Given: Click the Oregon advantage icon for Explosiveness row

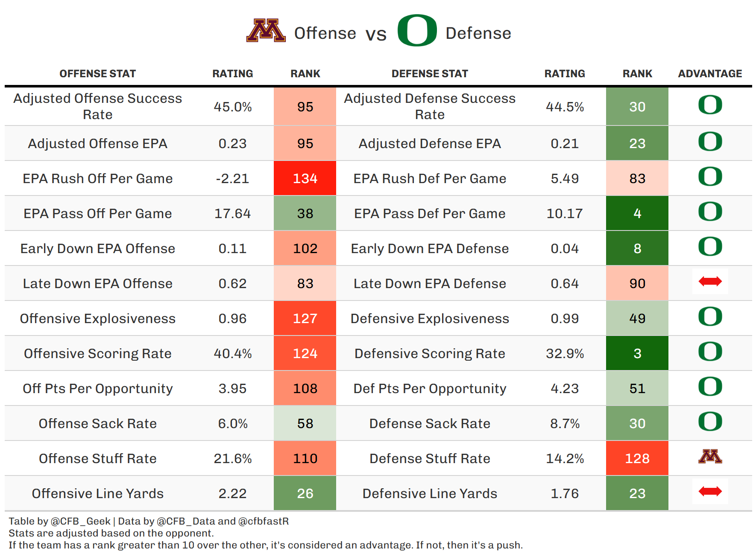Looking at the screenshot, I should coord(710,317).
